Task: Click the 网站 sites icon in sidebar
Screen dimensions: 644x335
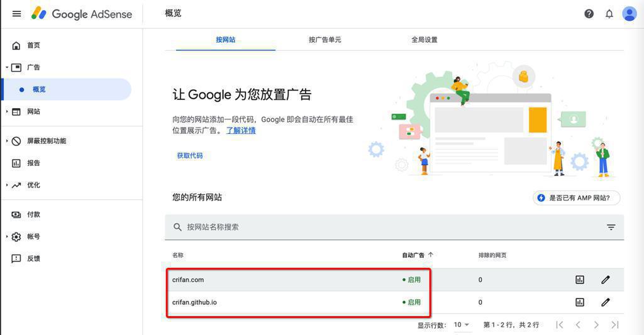Action: pyautogui.click(x=16, y=112)
